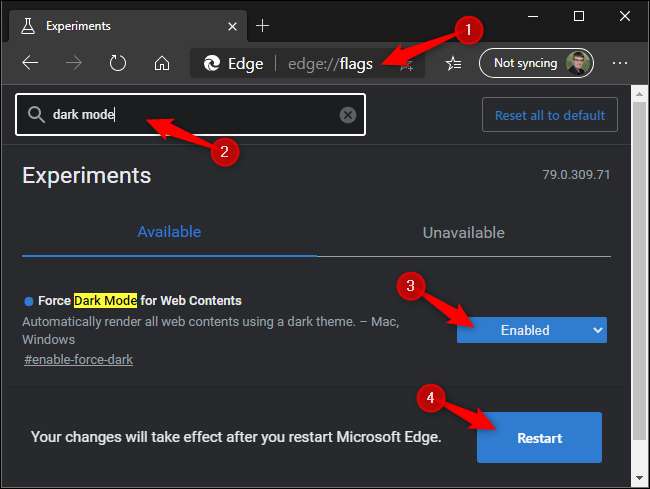Click the Restart button
650x489 pixels.
tap(539, 438)
